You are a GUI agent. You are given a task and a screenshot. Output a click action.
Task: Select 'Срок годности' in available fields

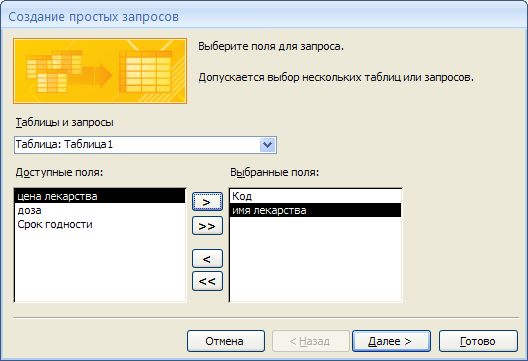[x=100, y=224]
